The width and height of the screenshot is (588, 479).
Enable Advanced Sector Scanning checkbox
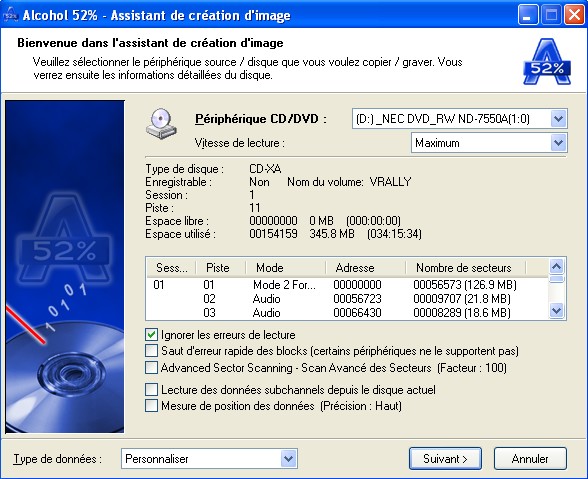tap(151, 368)
